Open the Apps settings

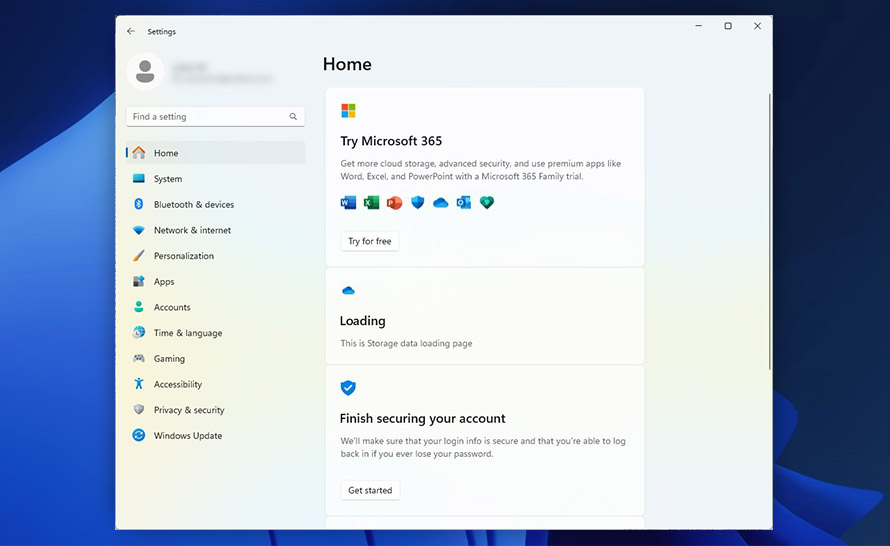coord(216,281)
